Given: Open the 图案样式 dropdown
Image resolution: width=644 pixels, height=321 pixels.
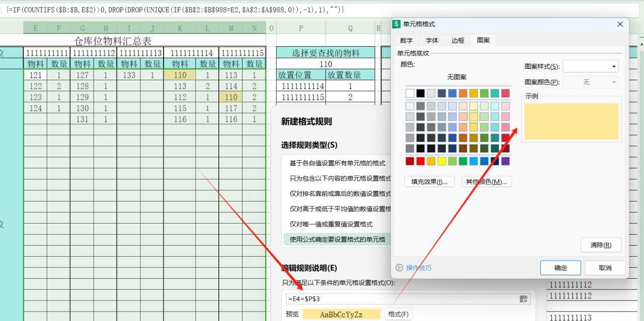Looking at the screenshot, I should (591, 66).
